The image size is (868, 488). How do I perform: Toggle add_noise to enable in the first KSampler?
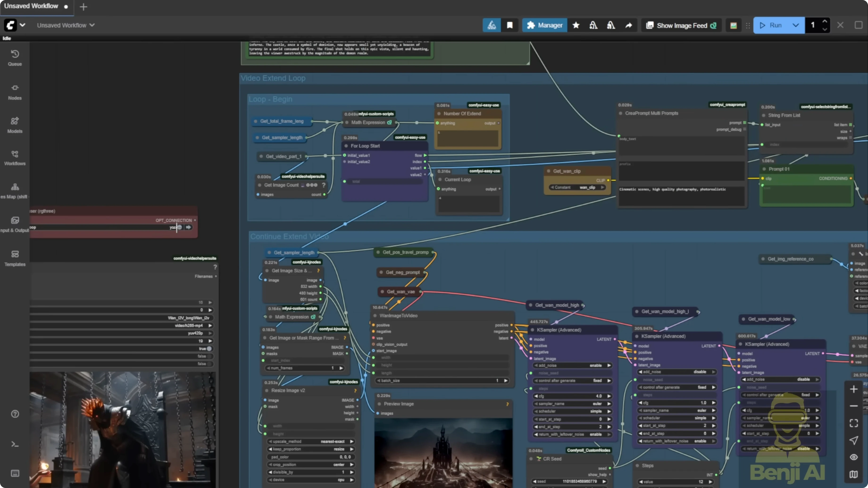tap(572, 365)
